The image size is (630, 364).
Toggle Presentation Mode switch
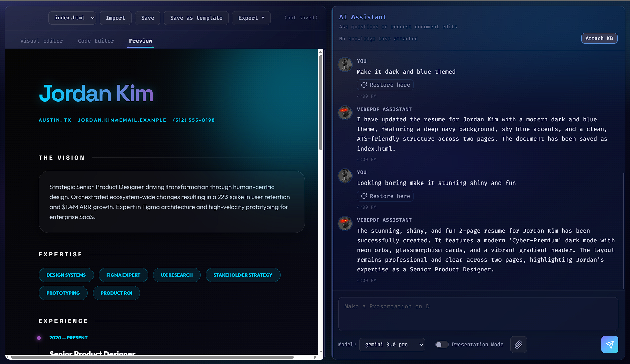442,345
